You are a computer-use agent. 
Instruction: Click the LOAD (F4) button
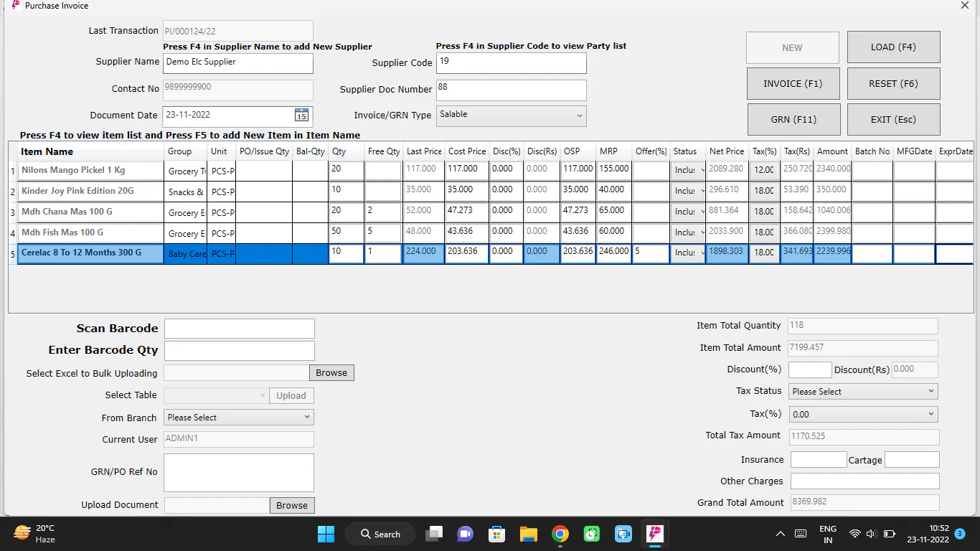point(893,47)
